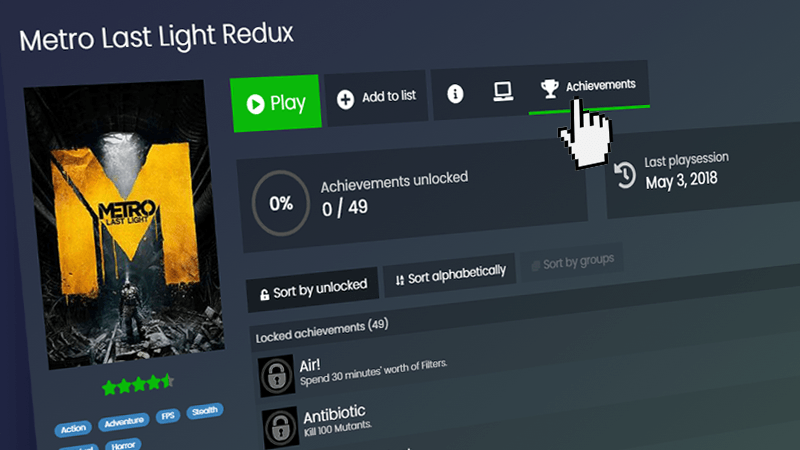Screen dimensions: 800x450
Task: Toggle Sort by unlocked
Action: (313, 289)
